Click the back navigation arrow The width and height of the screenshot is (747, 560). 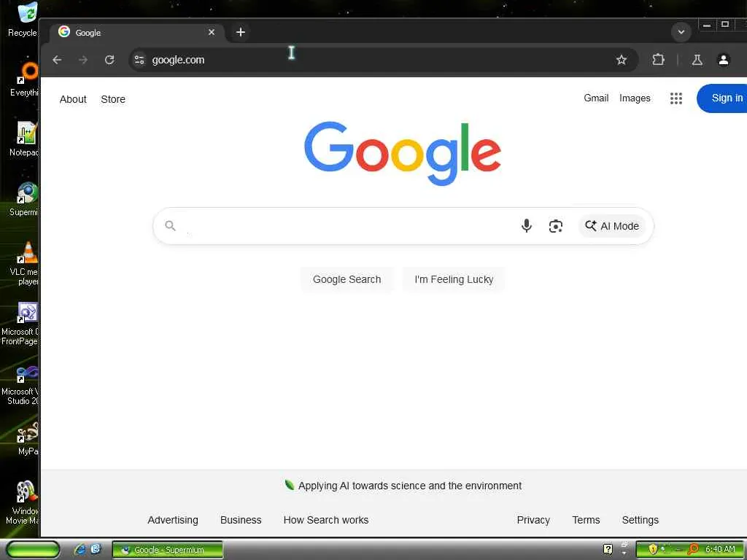point(57,60)
